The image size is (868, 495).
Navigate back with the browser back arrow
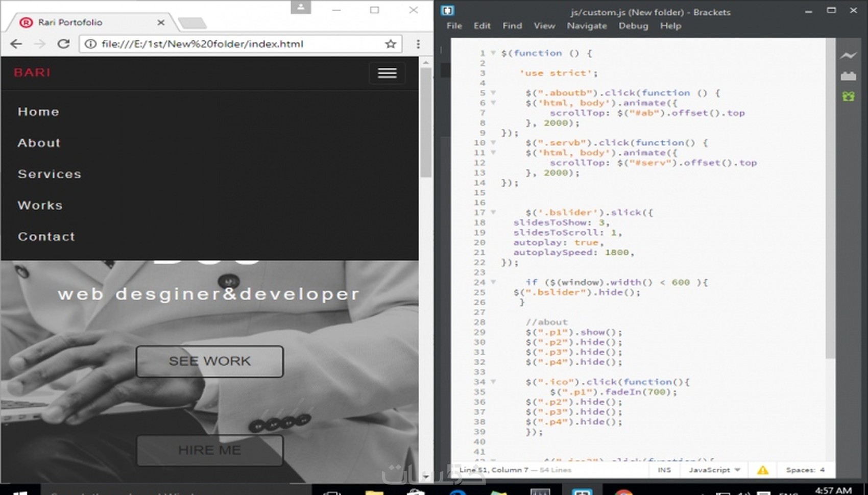coord(16,43)
